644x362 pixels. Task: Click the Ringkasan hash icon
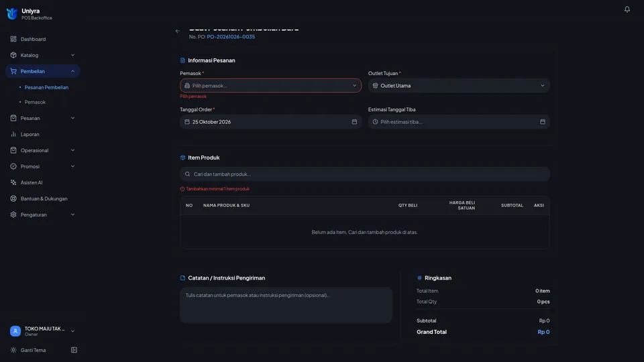pos(419,278)
